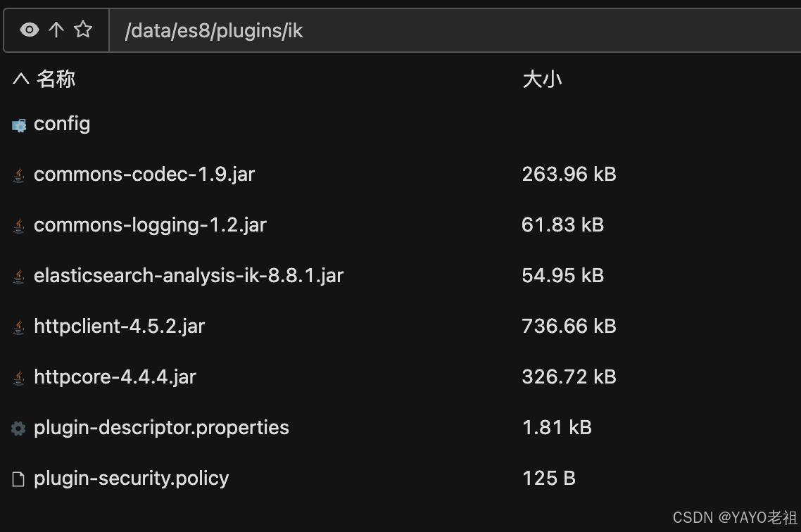Open the config directory entry
The height and width of the screenshot is (532, 801).
coord(62,124)
